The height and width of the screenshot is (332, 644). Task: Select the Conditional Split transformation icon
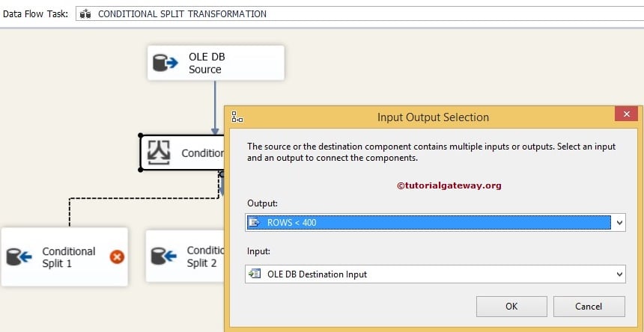[159, 153]
